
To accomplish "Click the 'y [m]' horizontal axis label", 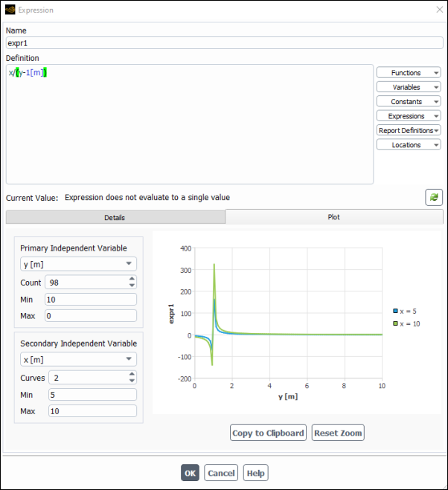I will 288,396.
